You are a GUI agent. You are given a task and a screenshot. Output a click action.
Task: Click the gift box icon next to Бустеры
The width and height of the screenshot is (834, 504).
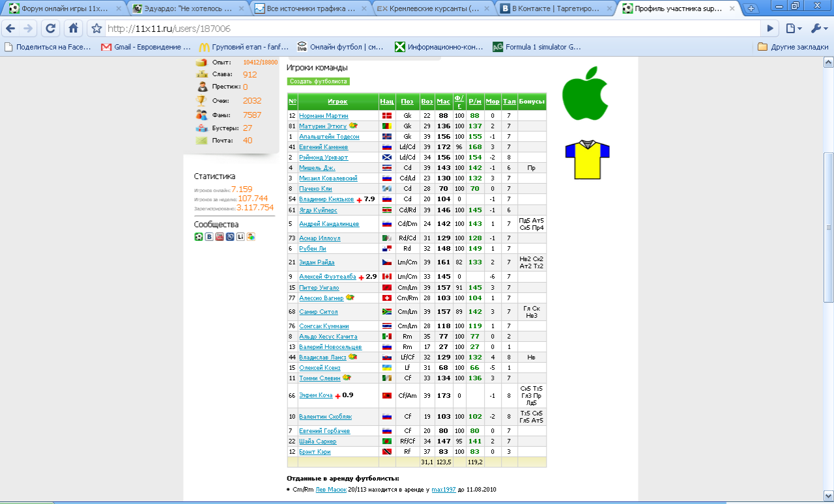click(201, 128)
